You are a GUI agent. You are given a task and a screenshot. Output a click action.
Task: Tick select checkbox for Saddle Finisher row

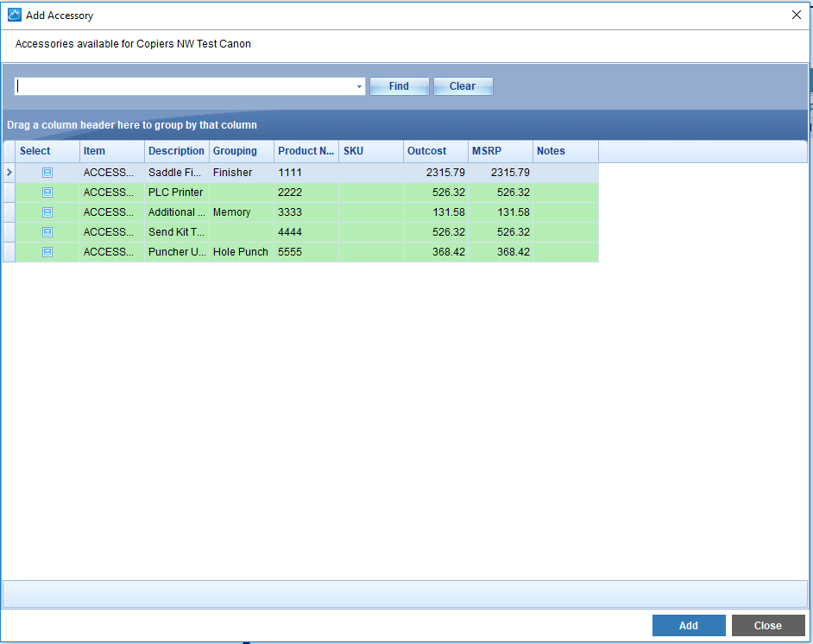pos(47,173)
